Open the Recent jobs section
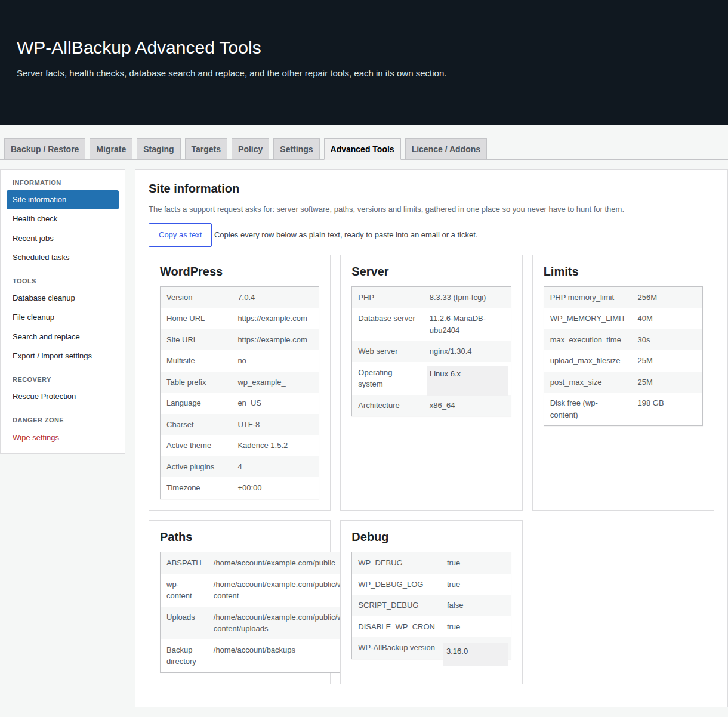 (63, 239)
